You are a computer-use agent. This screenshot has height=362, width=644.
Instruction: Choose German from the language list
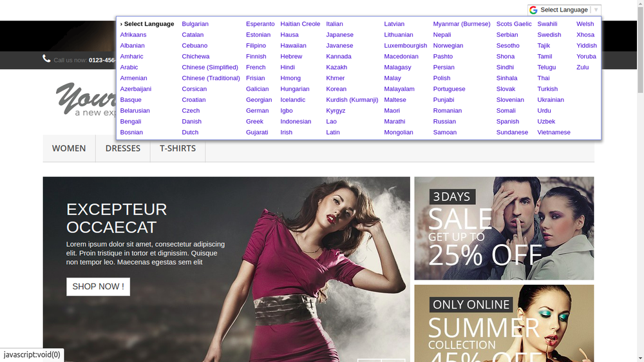pyautogui.click(x=257, y=111)
